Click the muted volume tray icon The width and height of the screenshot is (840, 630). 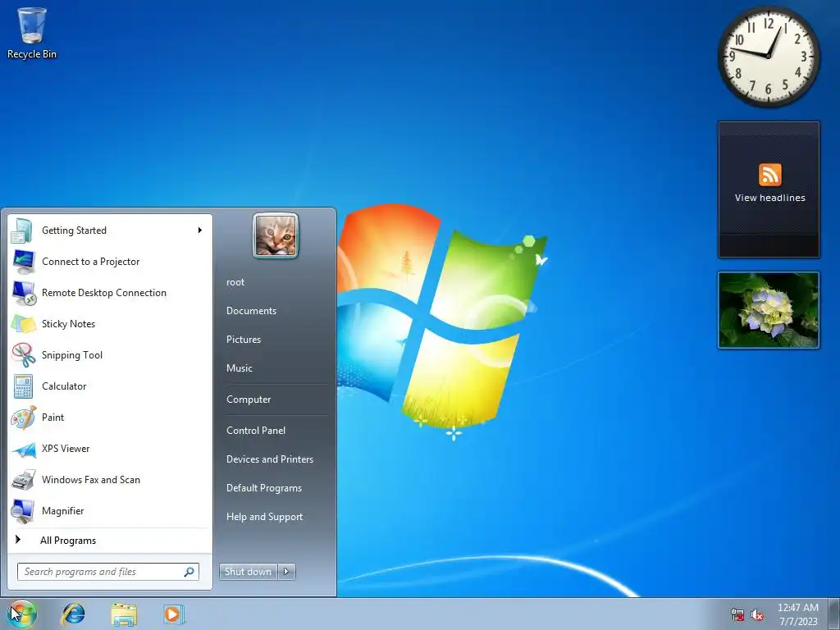(x=757, y=614)
